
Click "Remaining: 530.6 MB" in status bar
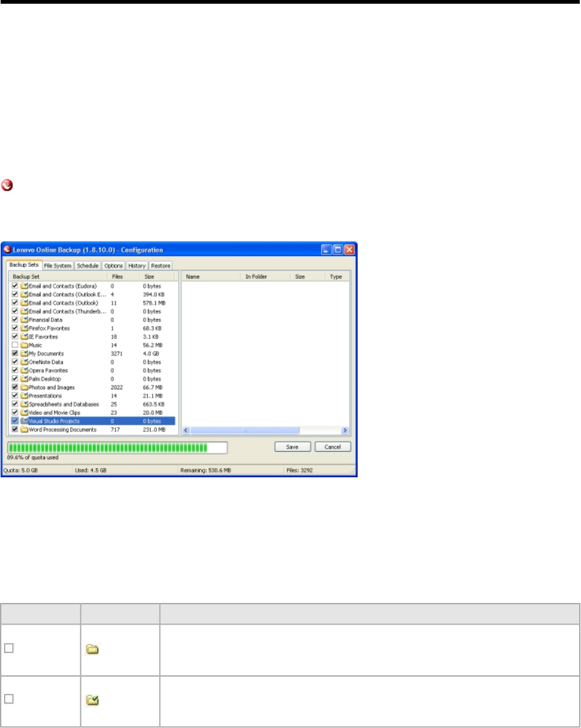pos(205,470)
